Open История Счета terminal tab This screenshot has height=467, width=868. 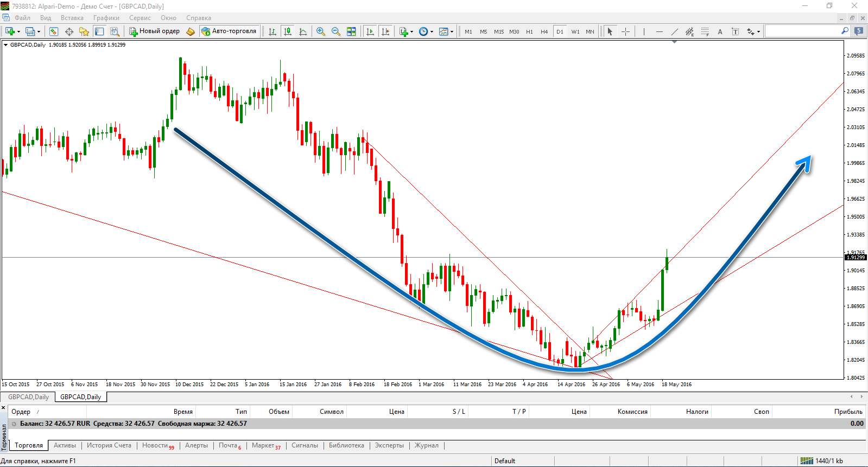[109, 445]
